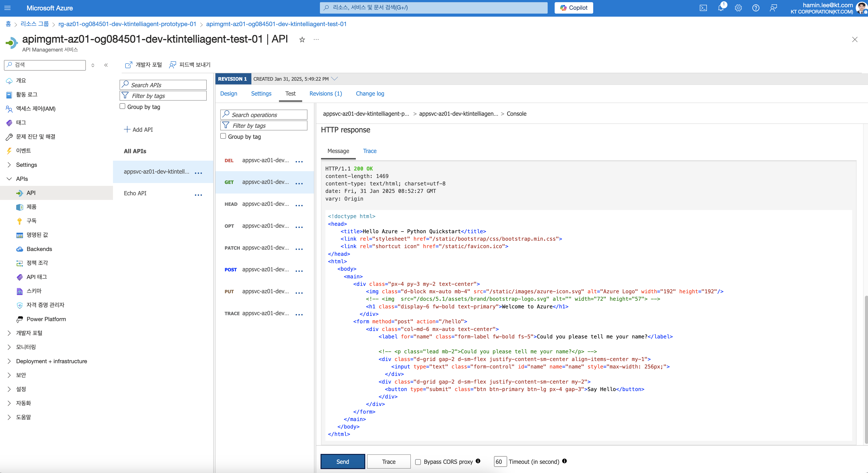Click the feedback icon in top bar
Screen dimensions: 868x473
(773, 8)
